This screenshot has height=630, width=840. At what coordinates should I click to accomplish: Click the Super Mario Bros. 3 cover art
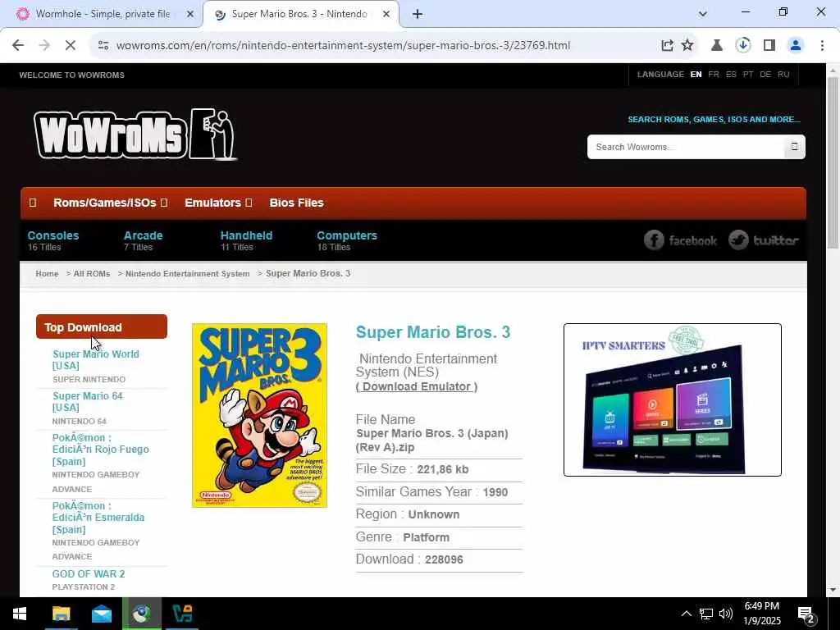[259, 415]
